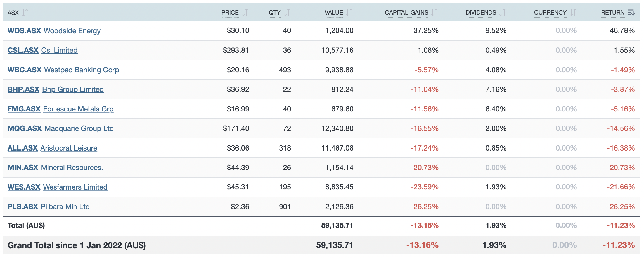Image resolution: width=644 pixels, height=258 pixels.
Task: Toggle the Return column descending sort icon
Action: click(x=631, y=13)
